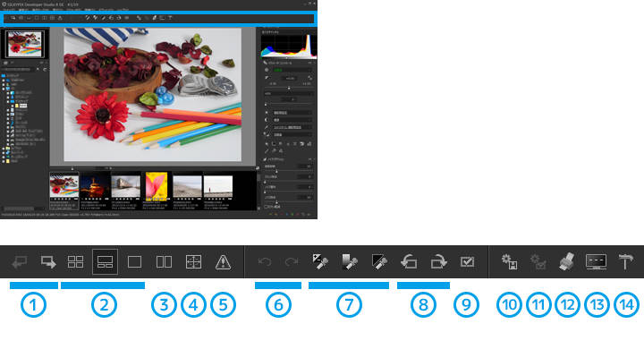Switch to single-pane preview view mode
This screenshot has width=644, height=358.
point(135,262)
